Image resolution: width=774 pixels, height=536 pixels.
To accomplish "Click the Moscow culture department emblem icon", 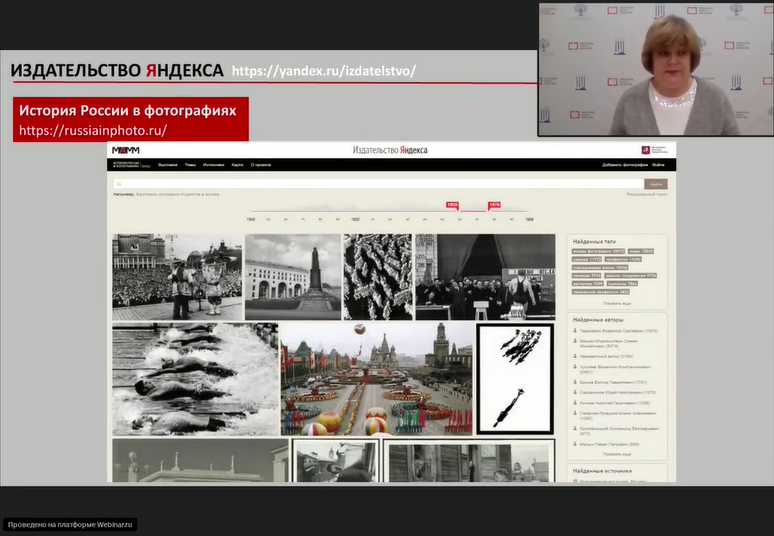I will [x=646, y=150].
